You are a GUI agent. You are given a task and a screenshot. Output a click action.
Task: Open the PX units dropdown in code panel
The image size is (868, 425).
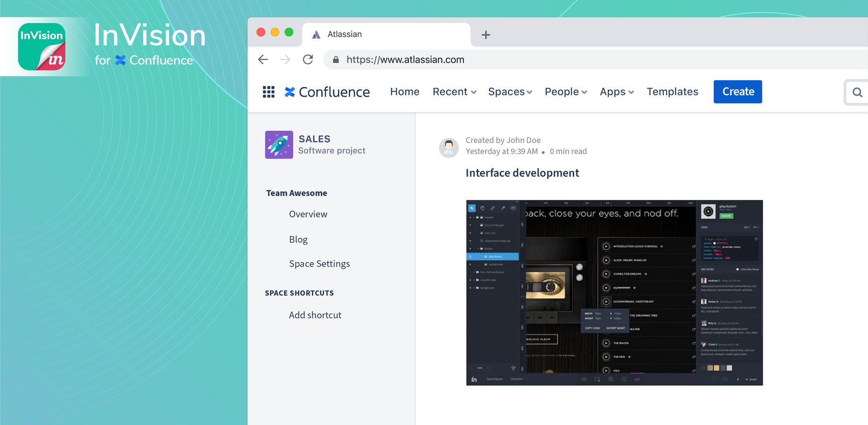tap(756, 227)
